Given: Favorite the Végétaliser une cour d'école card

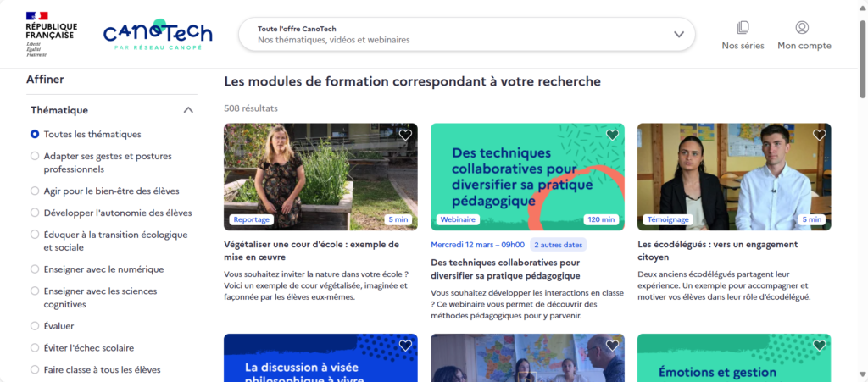Looking at the screenshot, I should point(405,135).
